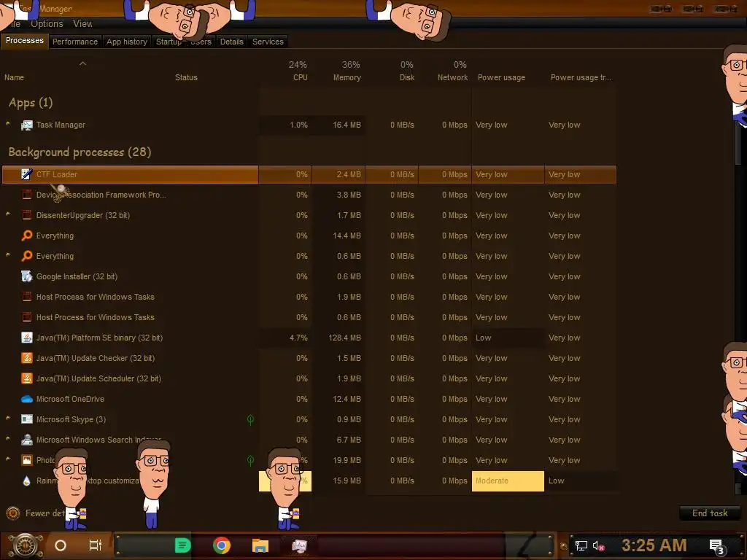Open the Options menu

click(47, 23)
